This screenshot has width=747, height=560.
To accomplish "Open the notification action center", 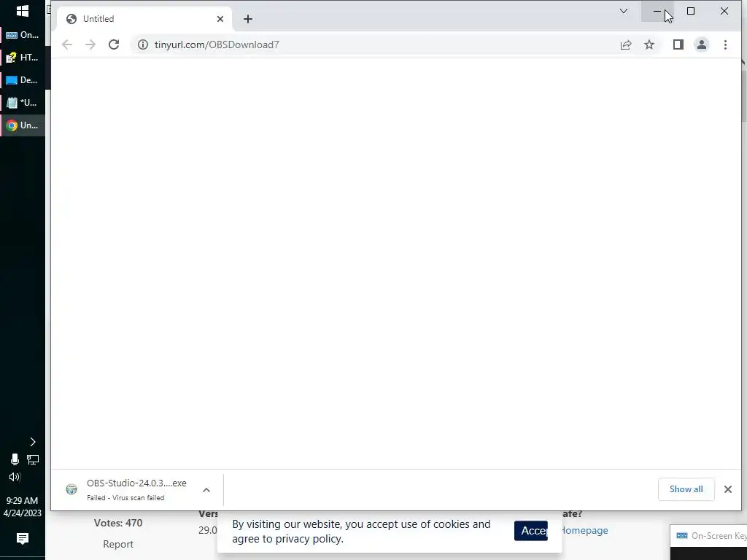I will coord(23,539).
